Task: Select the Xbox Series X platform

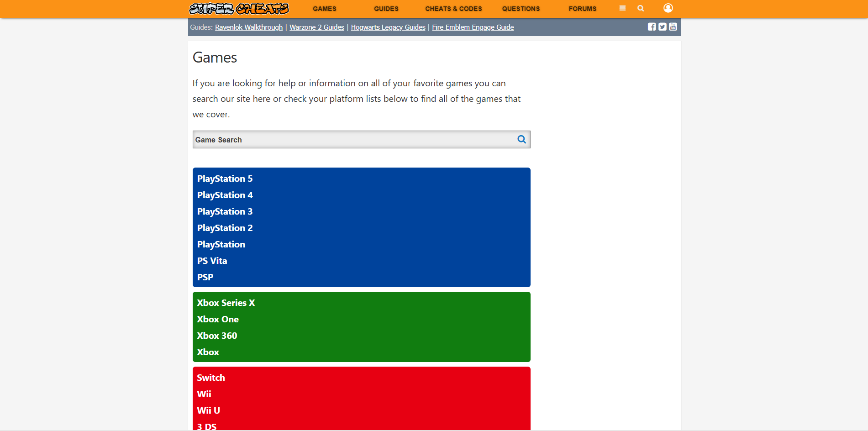Action: tap(226, 303)
